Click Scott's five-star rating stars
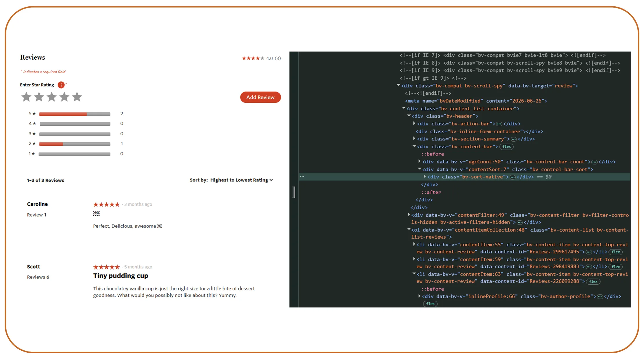Screen dimensions: 644x359 [106, 267]
